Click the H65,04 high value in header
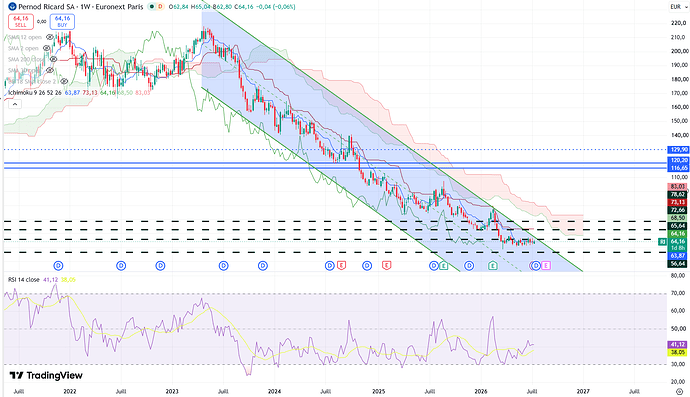The height and width of the screenshot is (397, 690). point(200,7)
